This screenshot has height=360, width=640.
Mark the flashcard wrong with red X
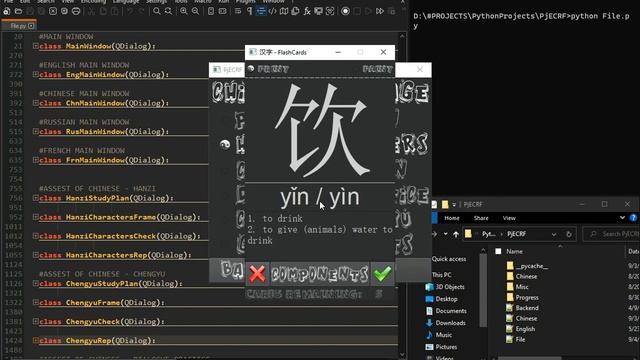(257, 274)
